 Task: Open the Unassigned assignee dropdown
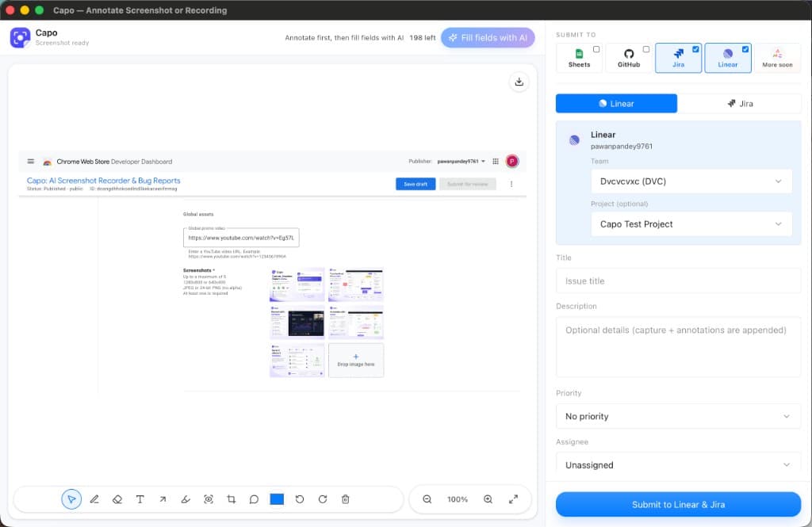679,465
